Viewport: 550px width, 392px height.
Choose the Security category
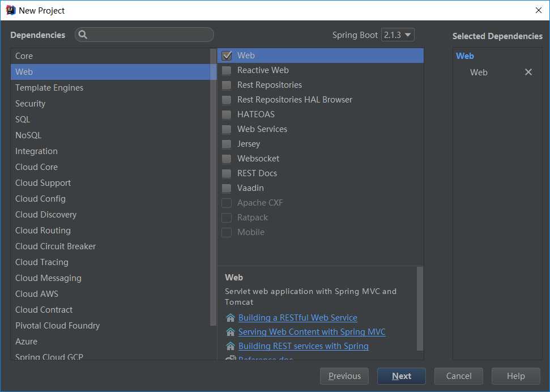click(110, 104)
